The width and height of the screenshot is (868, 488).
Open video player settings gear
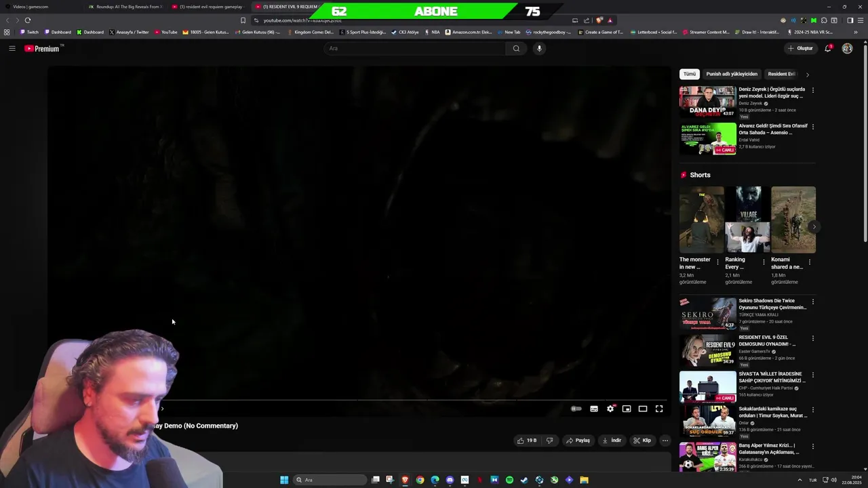pyautogui.click(x=610, y=409)
